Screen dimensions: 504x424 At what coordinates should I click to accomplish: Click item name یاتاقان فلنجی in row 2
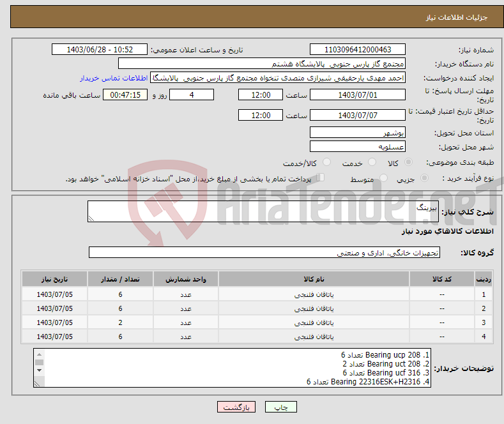314,308
